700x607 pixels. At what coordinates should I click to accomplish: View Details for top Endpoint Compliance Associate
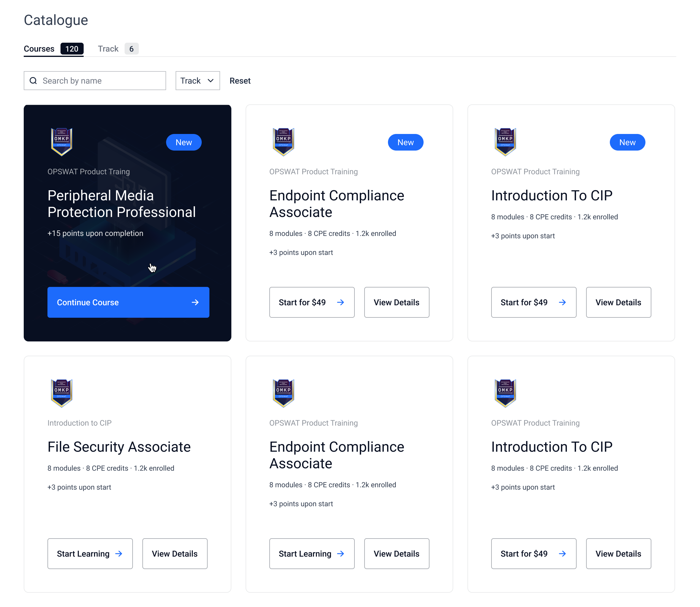[397, 303]
